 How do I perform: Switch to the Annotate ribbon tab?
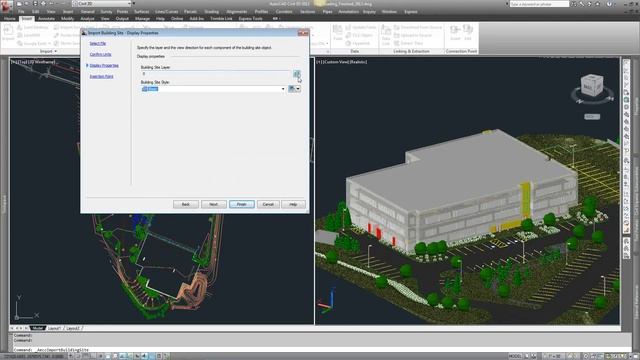click(46, 19)
